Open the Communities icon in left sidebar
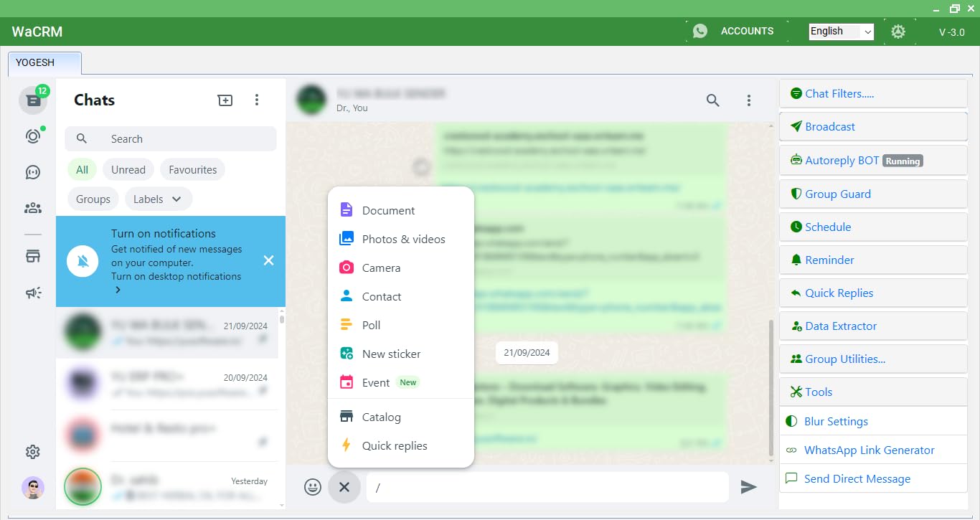The image size is (980, 520). pos(33,208)
